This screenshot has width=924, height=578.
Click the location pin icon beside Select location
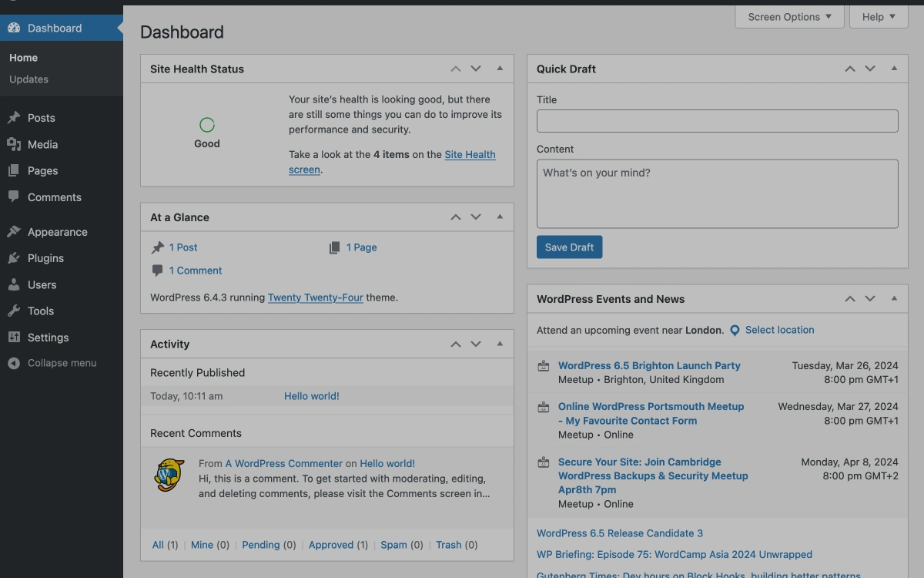(x=734, y=330)
